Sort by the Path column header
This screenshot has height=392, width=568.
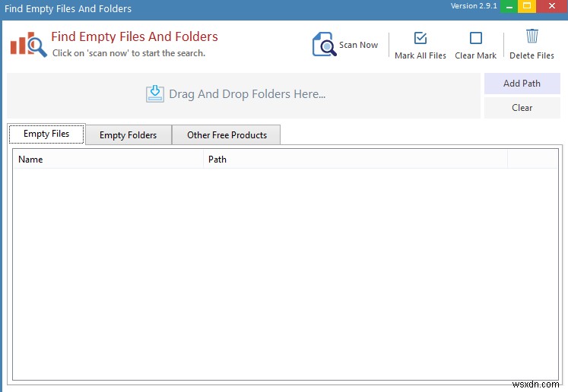tap(355, 160)
